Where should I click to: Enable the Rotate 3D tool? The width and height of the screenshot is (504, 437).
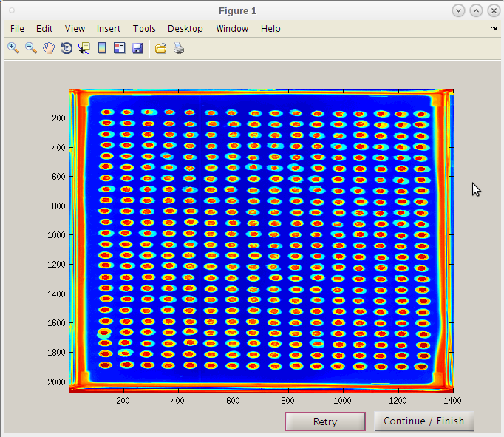click(x=67, y=48)
